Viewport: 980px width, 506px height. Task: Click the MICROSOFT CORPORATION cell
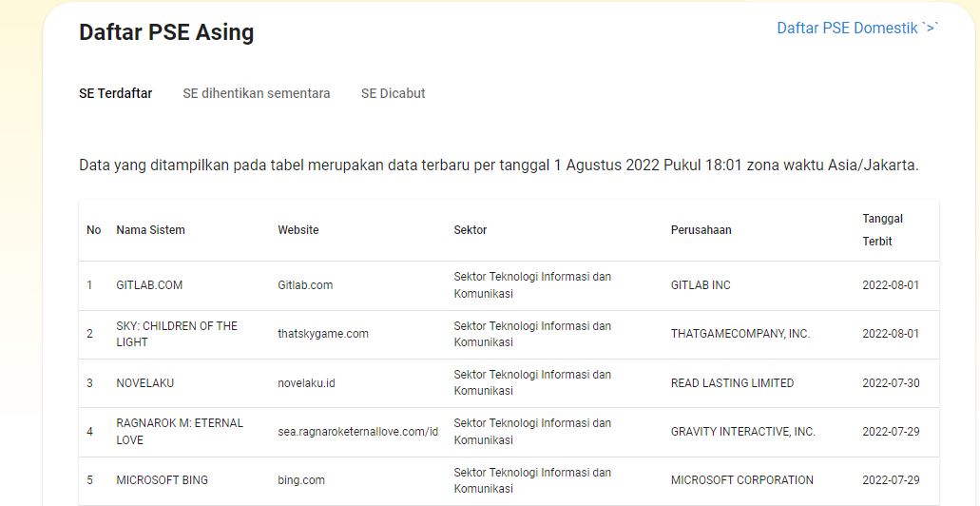[x=742, y=480]
